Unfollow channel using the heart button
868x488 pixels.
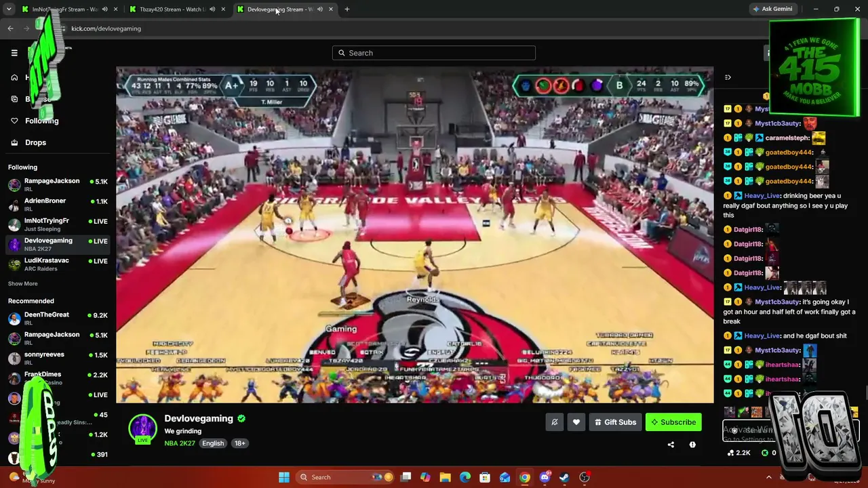[576, 422]
